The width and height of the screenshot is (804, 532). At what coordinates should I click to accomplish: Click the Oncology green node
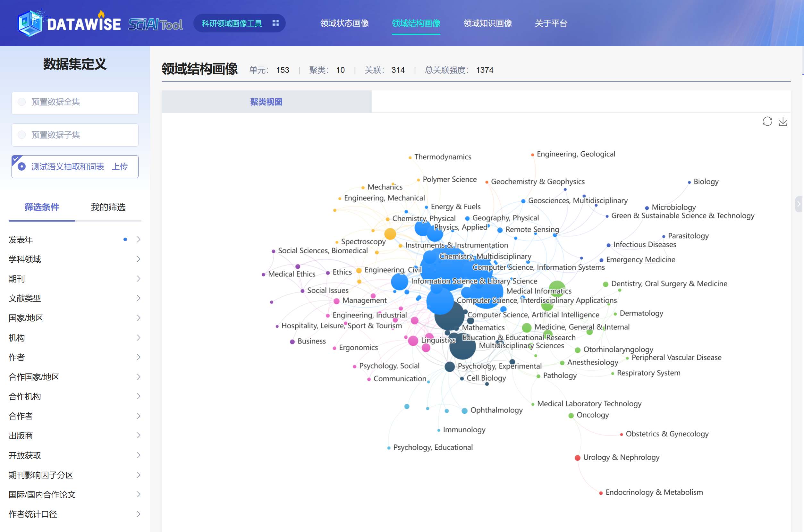tap(571, 416)
